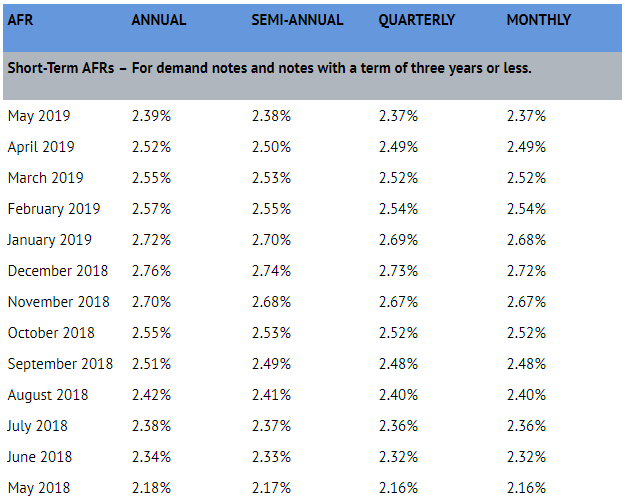Click the April 2019 annual rate 2.52%
This screenshot has height=503, width=625.
coord(151,147)
